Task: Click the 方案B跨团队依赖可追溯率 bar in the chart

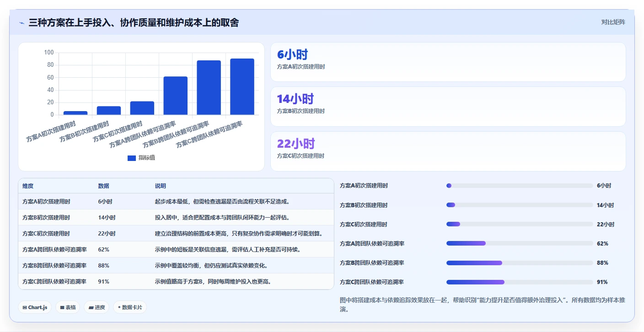Action: click(209, 87)
